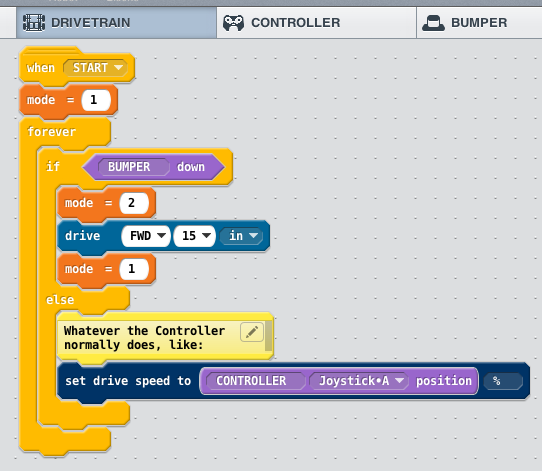Change the 'in' units dropdown
Screen dimensions: 542x471
click(241, 236)
